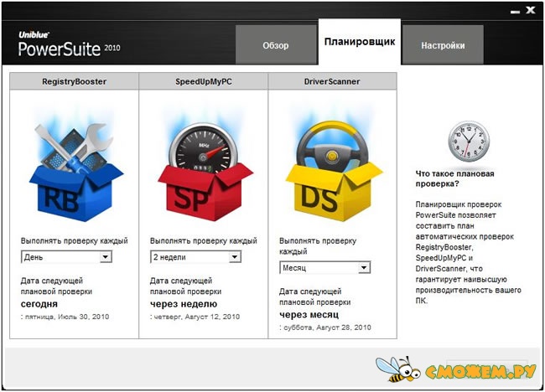Click the date четверг, Август 12, 2010

point(197,317)
